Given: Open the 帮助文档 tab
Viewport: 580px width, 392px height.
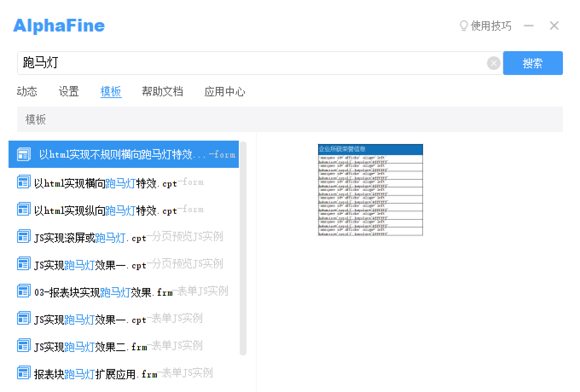Looking at the screenshot, I should point(162,92).
